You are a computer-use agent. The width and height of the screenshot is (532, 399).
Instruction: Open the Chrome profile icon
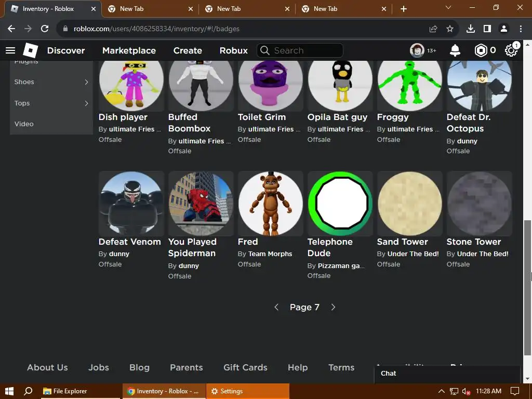tap(504, 29)
